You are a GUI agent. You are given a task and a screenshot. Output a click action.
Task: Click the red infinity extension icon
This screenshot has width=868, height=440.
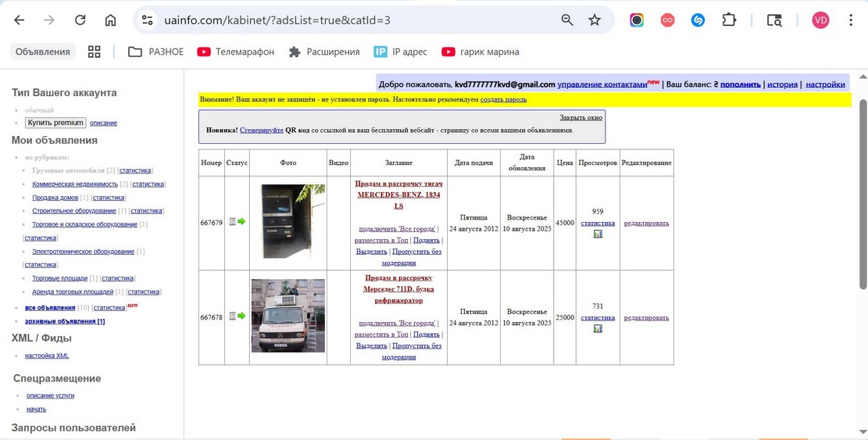click(x=668, y=20)
